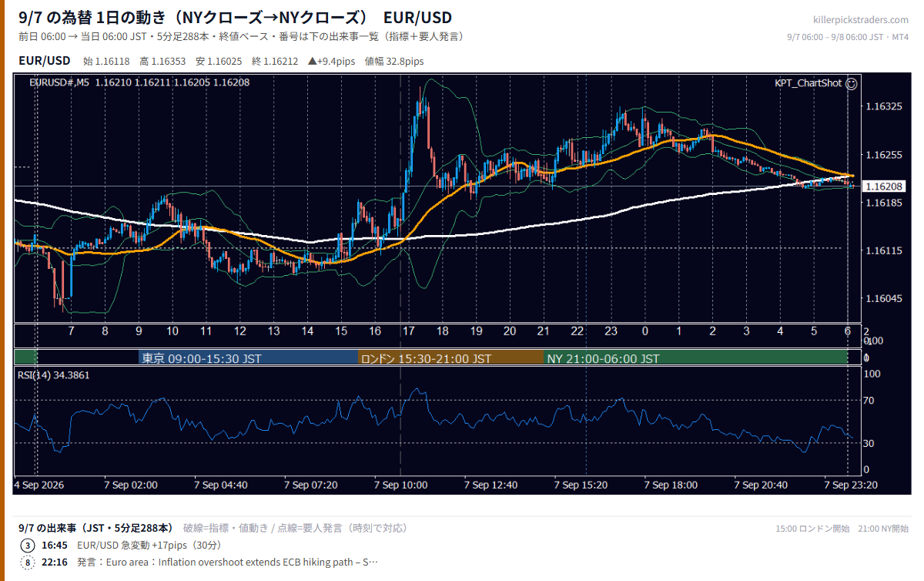
Task: Click the hour label 23 on the chart axis
Action: [611, 331]
